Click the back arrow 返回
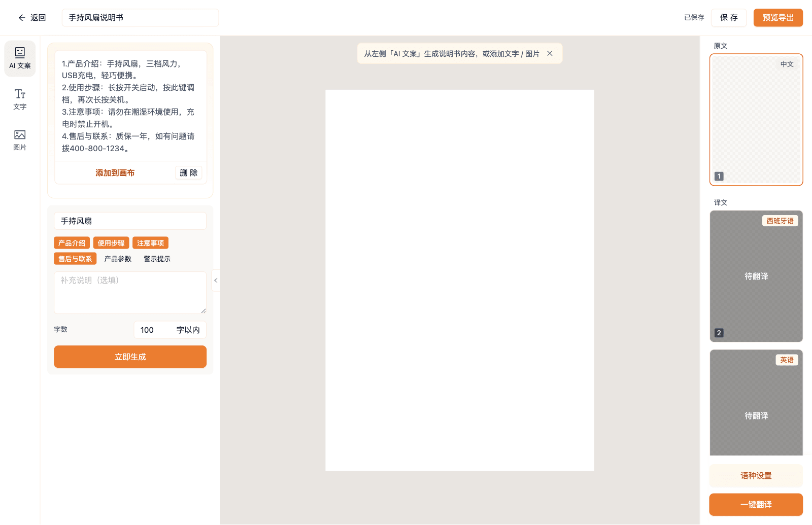 (31, 18)
